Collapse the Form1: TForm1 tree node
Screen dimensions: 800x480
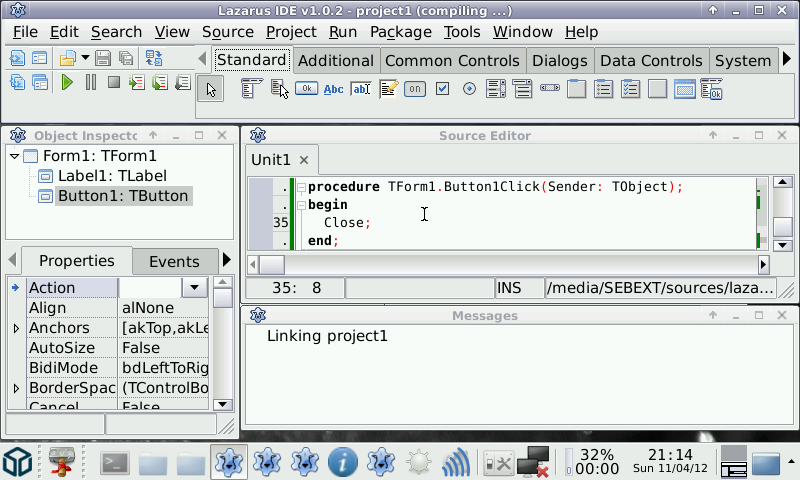(14, 156)
